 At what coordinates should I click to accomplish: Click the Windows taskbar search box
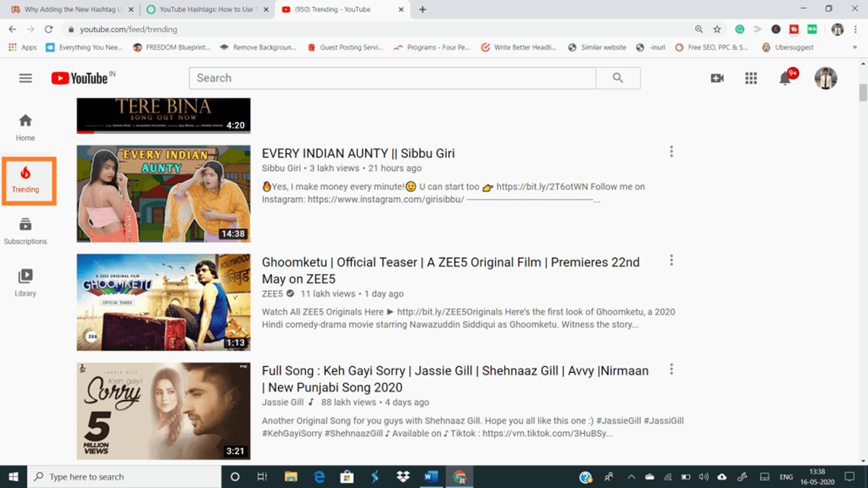coord(124,477)
